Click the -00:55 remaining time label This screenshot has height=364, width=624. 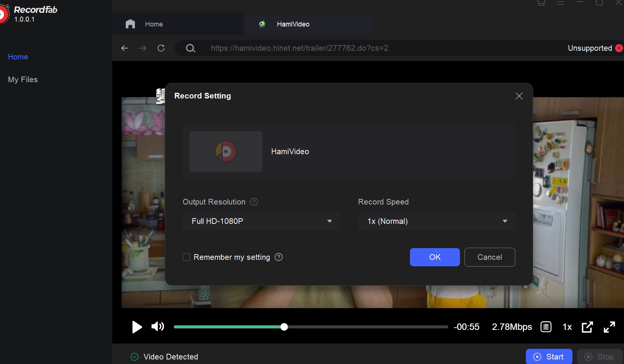click(467, 327)
